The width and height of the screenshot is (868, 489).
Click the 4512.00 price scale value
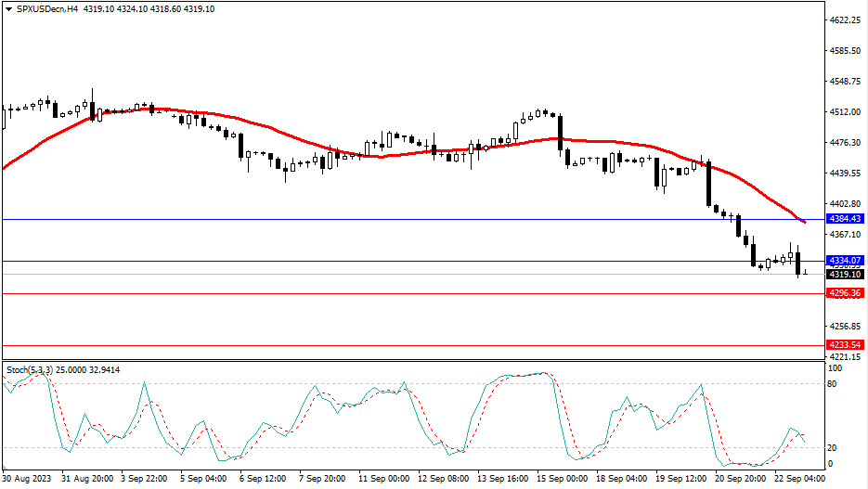coord(844,112)
